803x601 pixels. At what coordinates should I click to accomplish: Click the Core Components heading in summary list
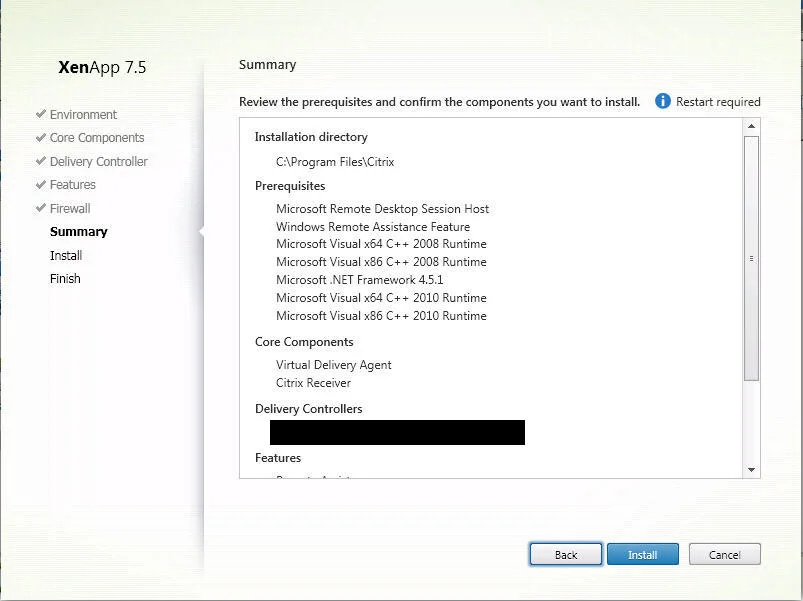click(x=304, y=342)
